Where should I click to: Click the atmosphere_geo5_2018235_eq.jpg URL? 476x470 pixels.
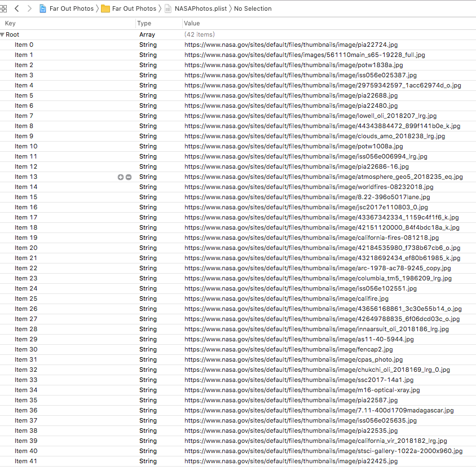point(324,177)
